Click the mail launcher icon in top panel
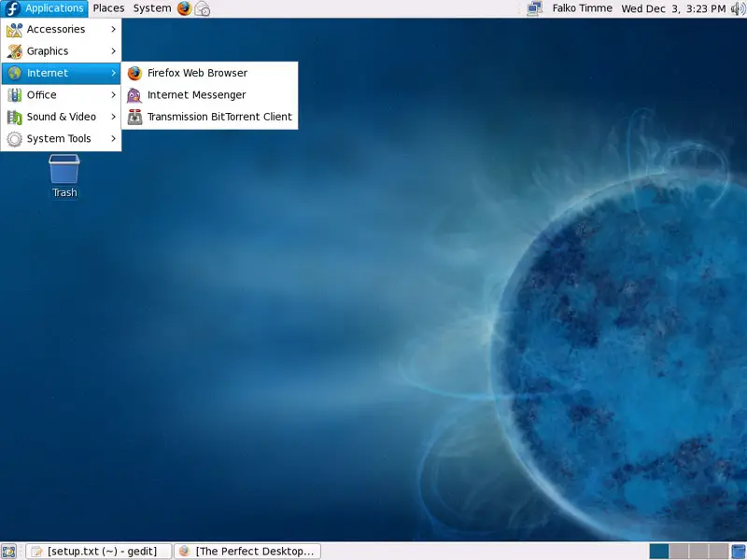The width and height of the screenshot is (747, 560). click(x=203, y=8)
